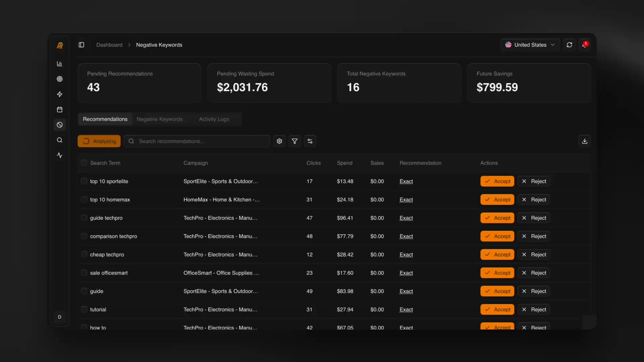Accept the 'cheap techpro' recommendation
644x362 pixels.
tap(497, 255)
